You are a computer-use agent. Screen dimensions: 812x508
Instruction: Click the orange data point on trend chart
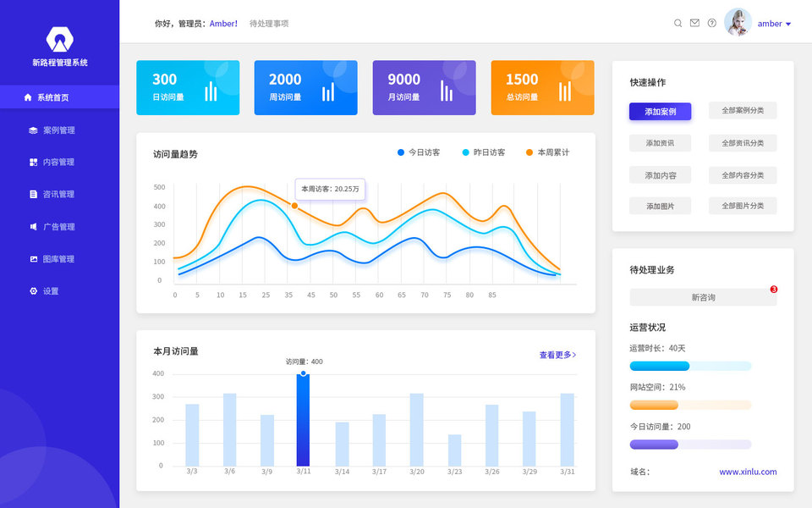[x=294, y=206]
